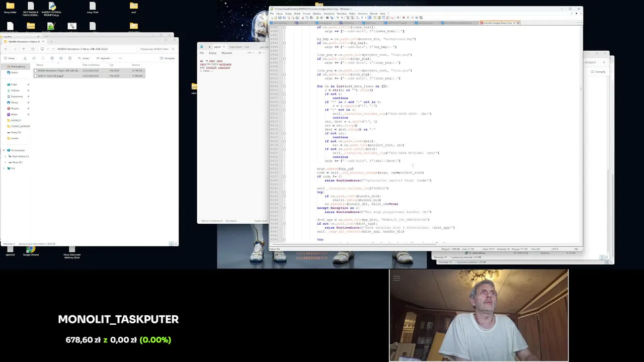Click the Copy icon in File Explorer toolbar

[x=34, y=58]
